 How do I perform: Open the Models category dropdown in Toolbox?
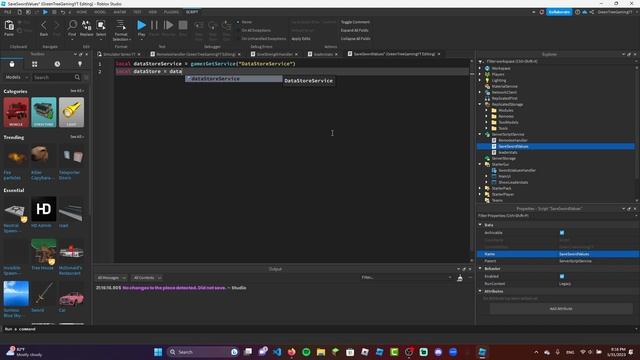coord(16,77)
